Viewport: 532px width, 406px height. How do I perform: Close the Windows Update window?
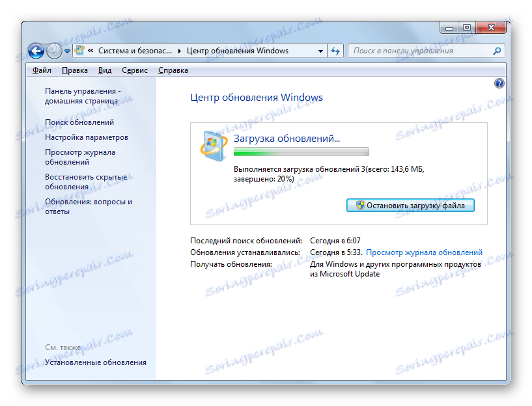(x=491, y=28)
